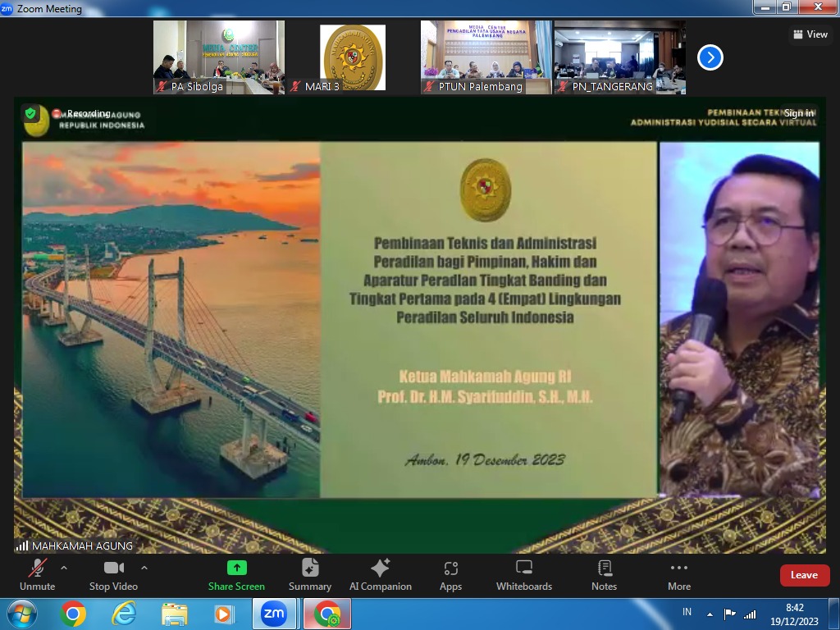Expand video options arrow beside Stop Video
The width and height of the screenshot is (840, 630).
click(144, 568)
